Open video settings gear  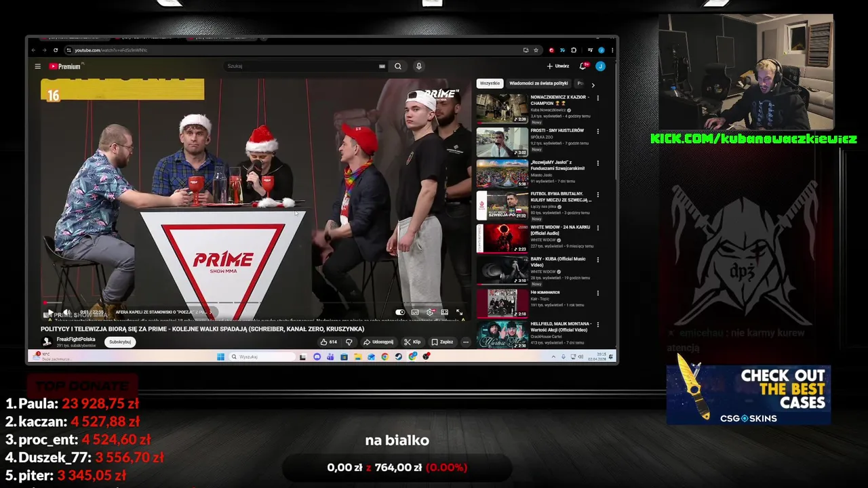[x=430, y=312]
